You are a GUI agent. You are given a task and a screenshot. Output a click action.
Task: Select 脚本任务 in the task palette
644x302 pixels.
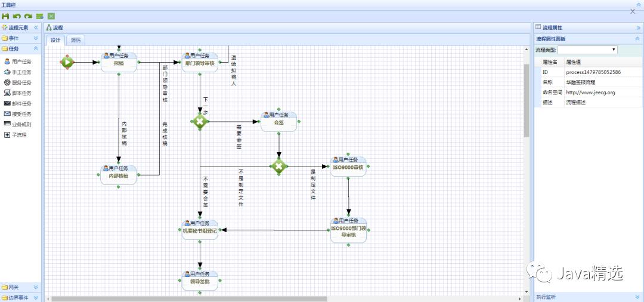pyautogui.click(x=18, y=93)
